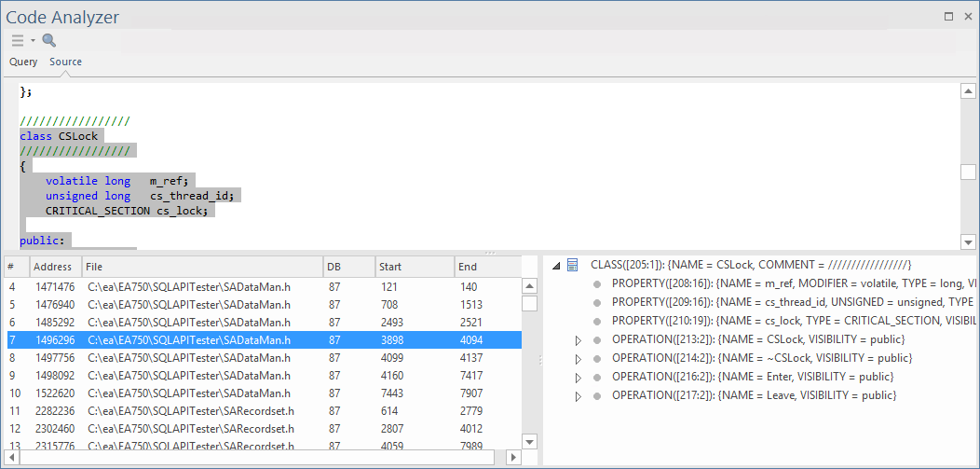The height and width of the screenshot is (469, 980).
Task: Expand the Leave operation node
Action: [578, 395]
